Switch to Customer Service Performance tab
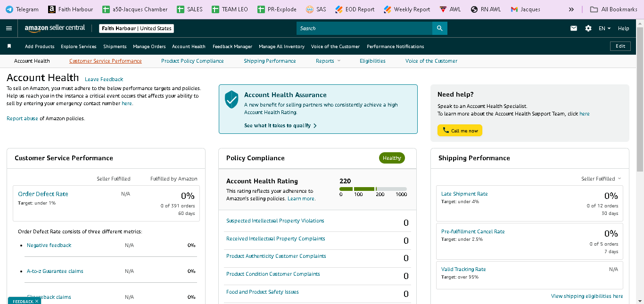This screenshot has height=304, width=644. pyautogui.click(x=106, y=61)
